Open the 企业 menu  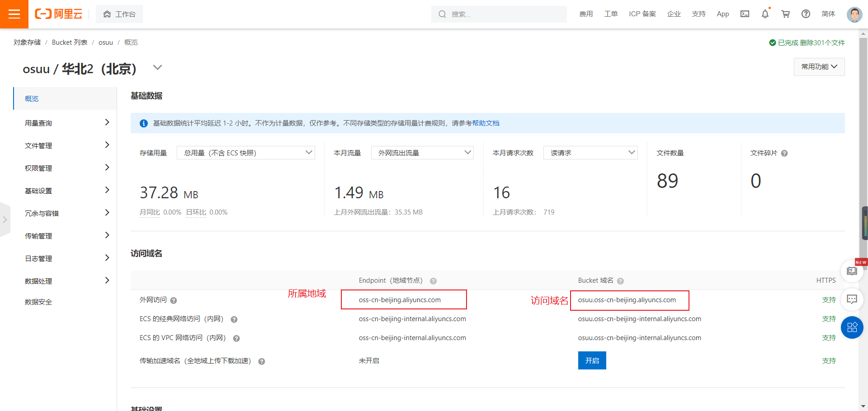pyautogui.click(x=674, y=14)
